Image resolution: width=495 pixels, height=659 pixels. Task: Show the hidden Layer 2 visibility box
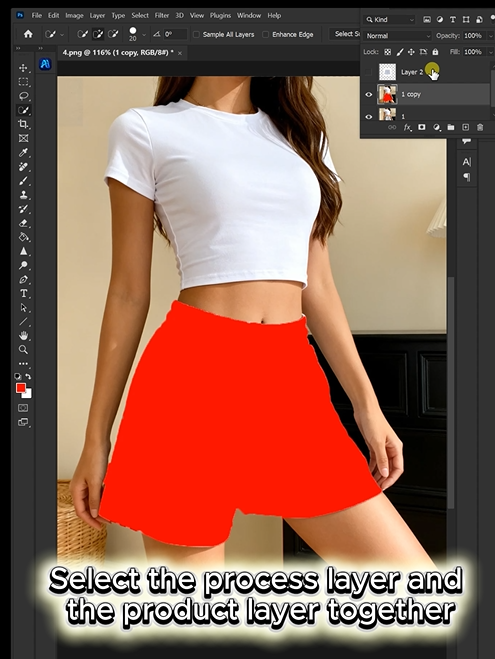(x=369, y=72)
